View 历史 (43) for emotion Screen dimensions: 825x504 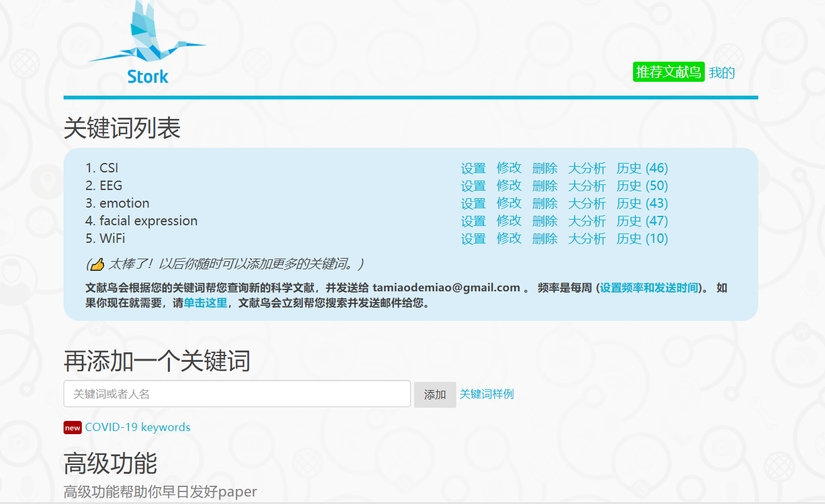pos(643,203)
